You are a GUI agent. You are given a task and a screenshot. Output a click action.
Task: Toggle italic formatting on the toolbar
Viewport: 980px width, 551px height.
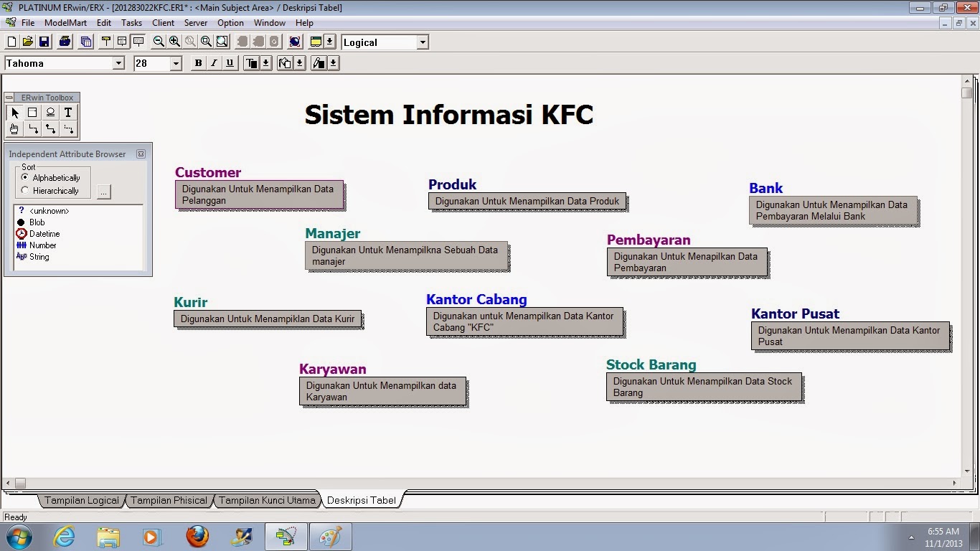212,63
